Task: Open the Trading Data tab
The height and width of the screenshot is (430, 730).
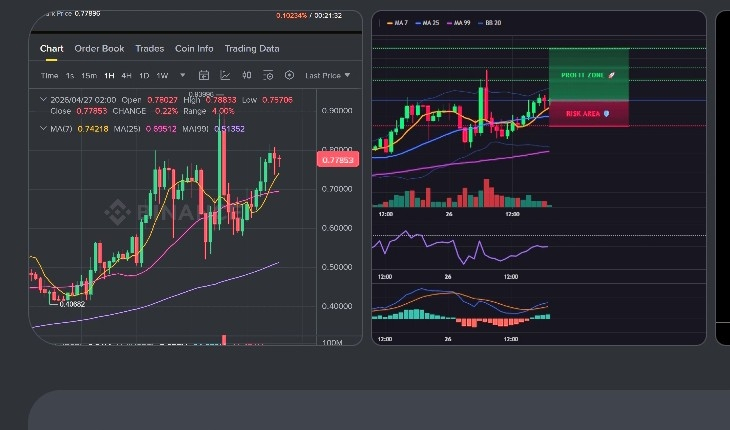Action: [252, 48]
